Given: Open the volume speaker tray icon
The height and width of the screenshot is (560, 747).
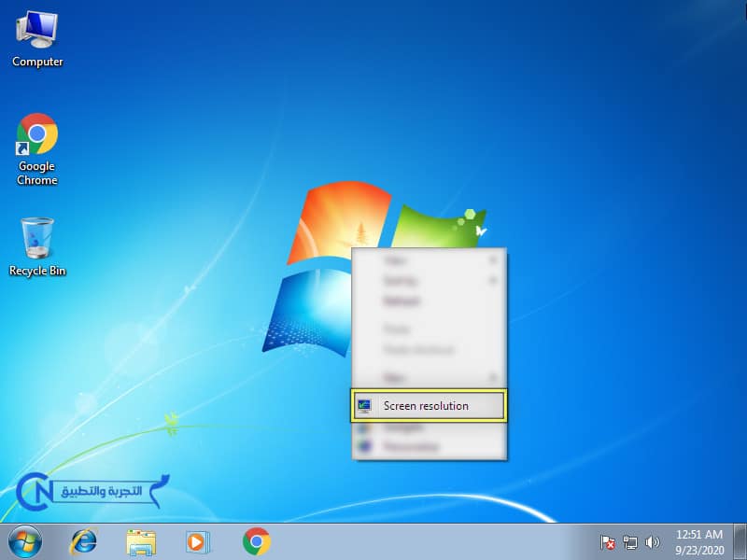Looking at the screenshot, I should (x=652, y=542).
